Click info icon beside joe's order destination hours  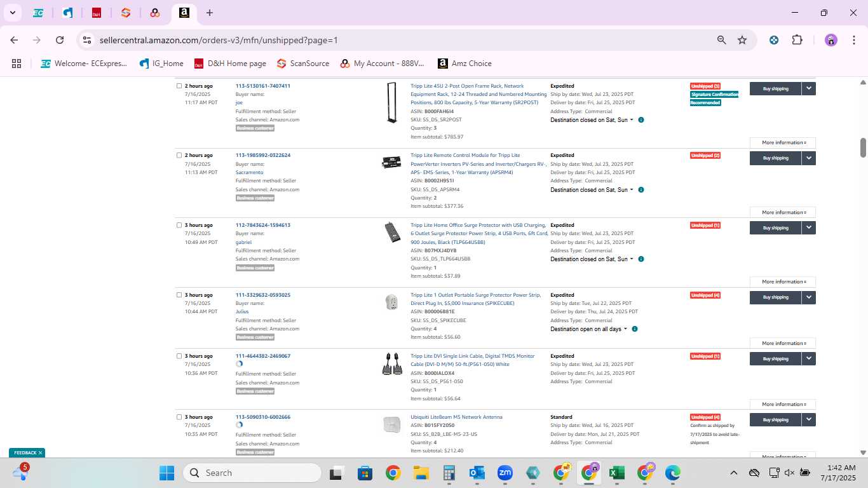click(641, 120)
